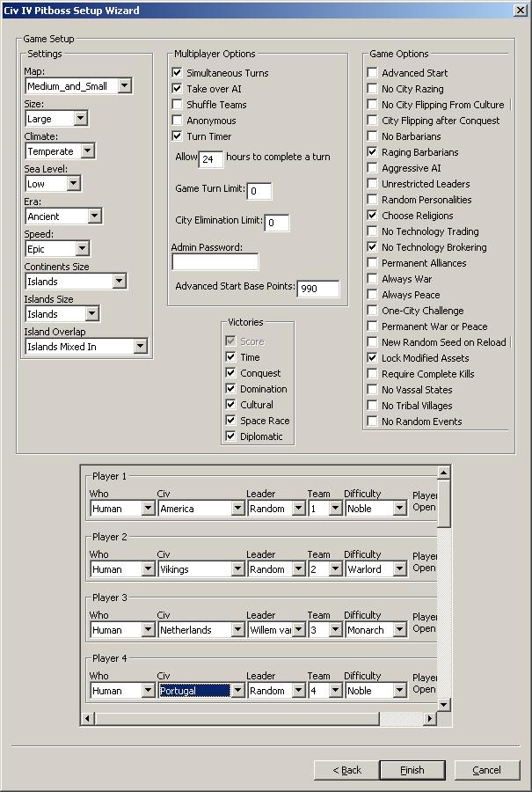This screenshot has height=792, width=532.
Task: Open Player 1 Civ dropdown showing America
Action: pos(237,509)
